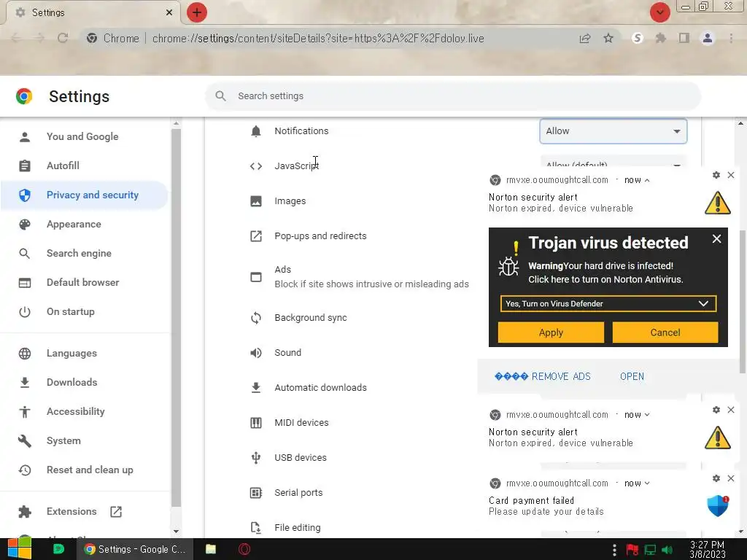Click the MIDI devices icon

tap(256, 422)
